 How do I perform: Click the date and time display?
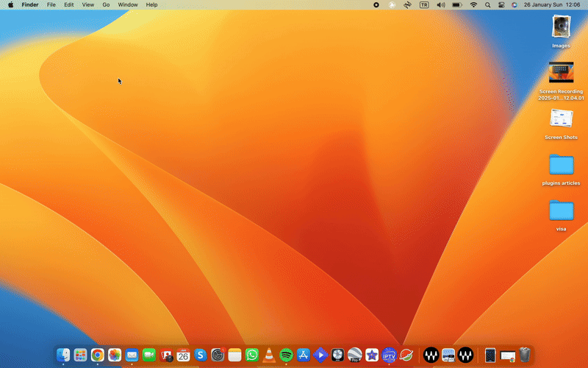551,4
